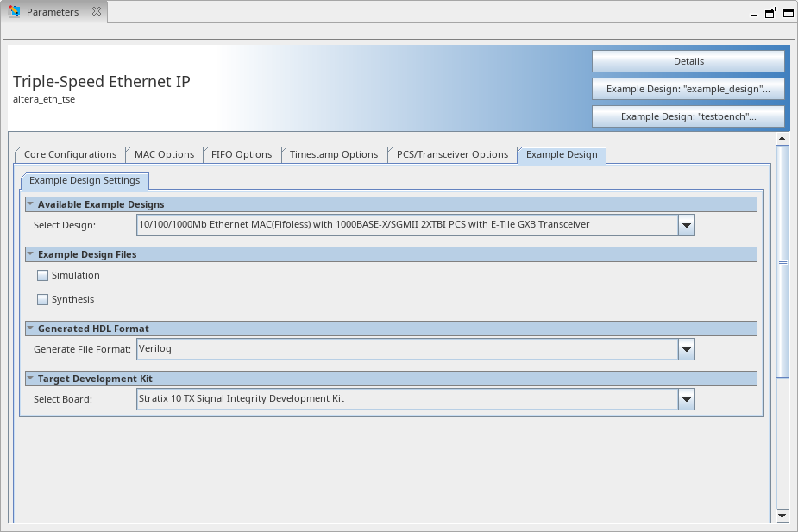Viewport: 798px width, 532px height.
Task: Close the Parameters tab with its X icon
Action: (x=96, y=11)
